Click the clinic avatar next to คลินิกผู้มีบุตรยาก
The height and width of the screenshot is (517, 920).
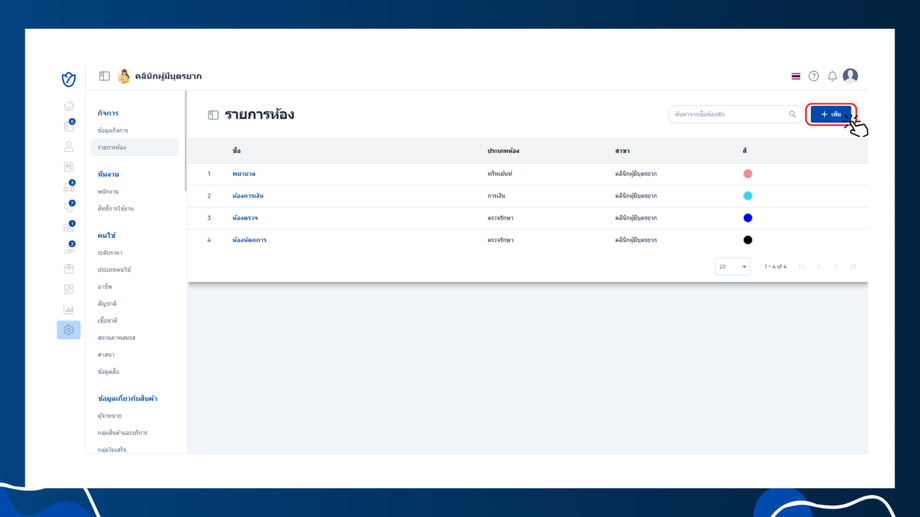click(124, 76)
